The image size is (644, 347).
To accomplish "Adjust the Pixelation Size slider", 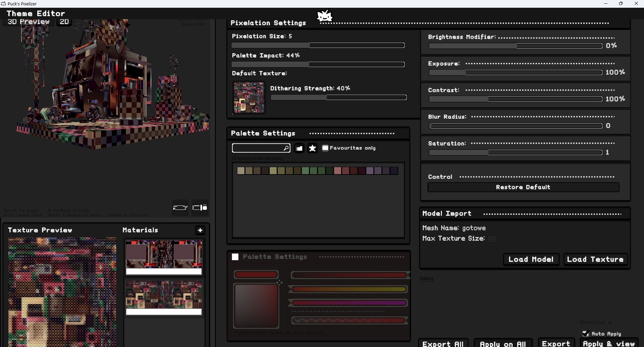I will point(318,45).
